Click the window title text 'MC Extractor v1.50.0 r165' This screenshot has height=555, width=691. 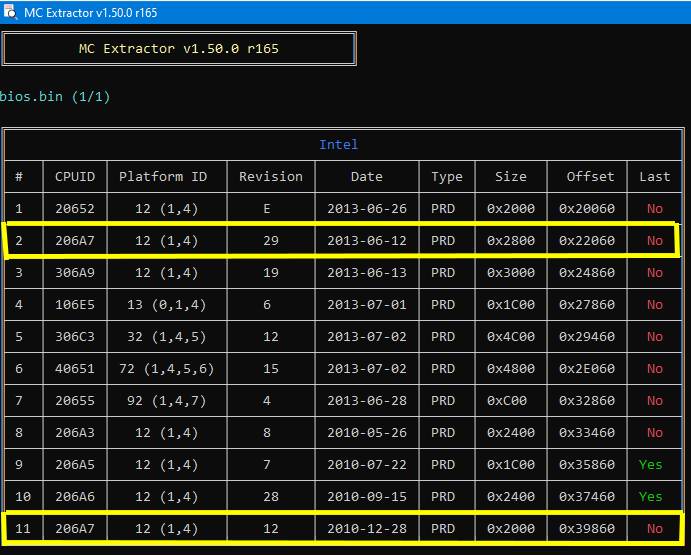[90, 13]
